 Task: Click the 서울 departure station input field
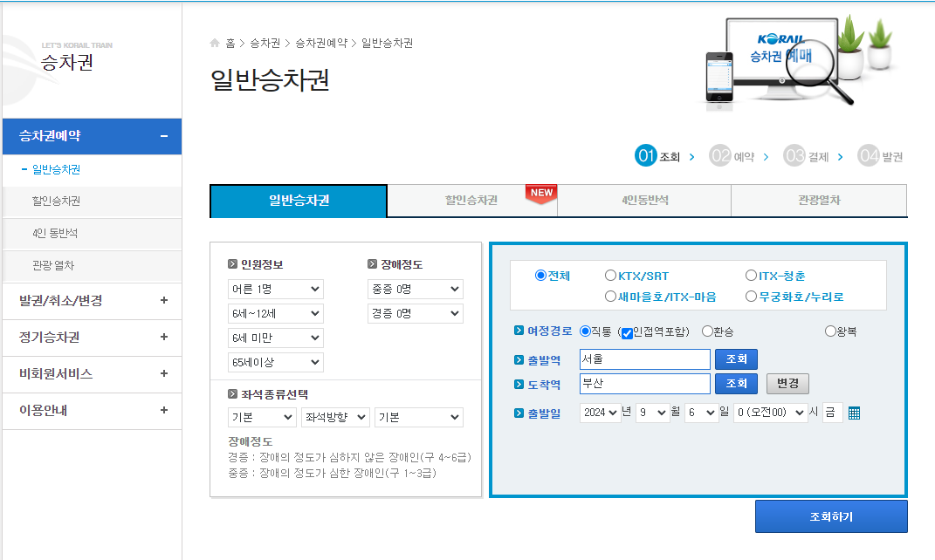pos(644,359)
